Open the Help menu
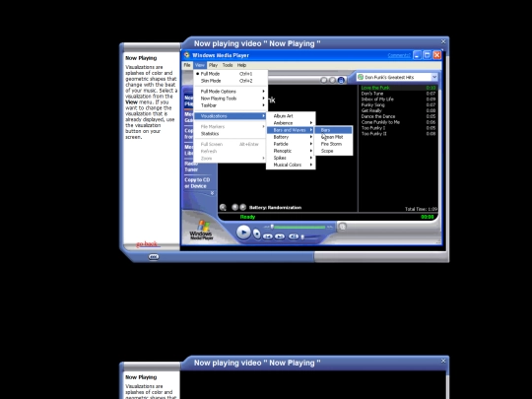This screenshot has height=399, width=532. pyautogui.click(x=241, y=65)
